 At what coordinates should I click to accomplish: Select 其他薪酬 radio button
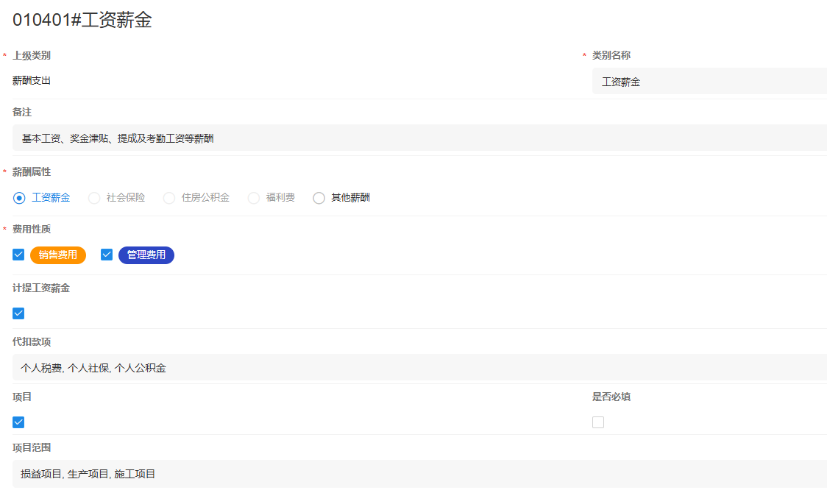point(319,198)
